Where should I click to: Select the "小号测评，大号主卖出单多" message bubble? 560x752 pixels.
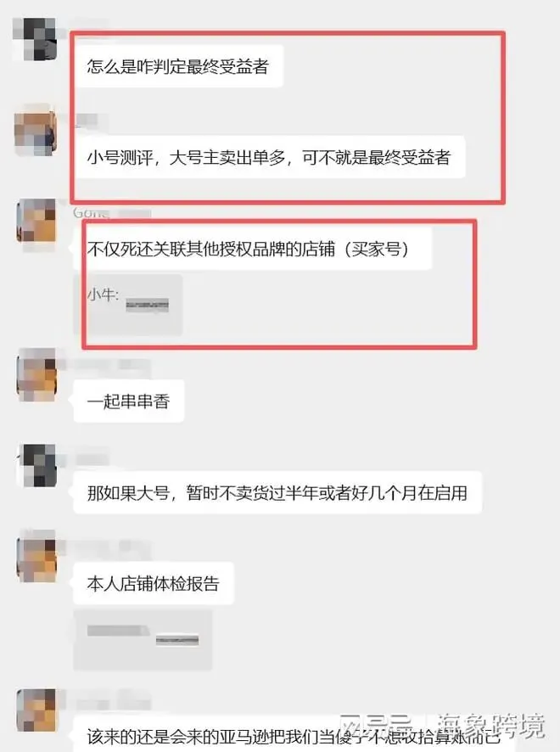(x=269, y=157)
